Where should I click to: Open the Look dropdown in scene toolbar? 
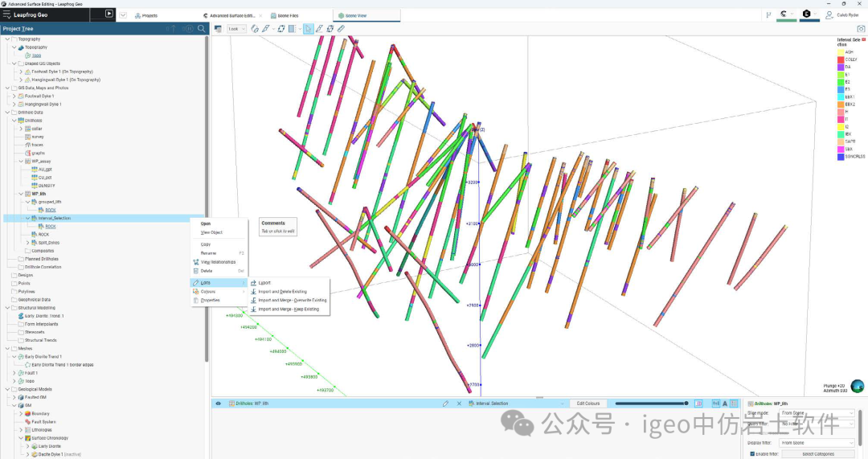click(236, 29)
